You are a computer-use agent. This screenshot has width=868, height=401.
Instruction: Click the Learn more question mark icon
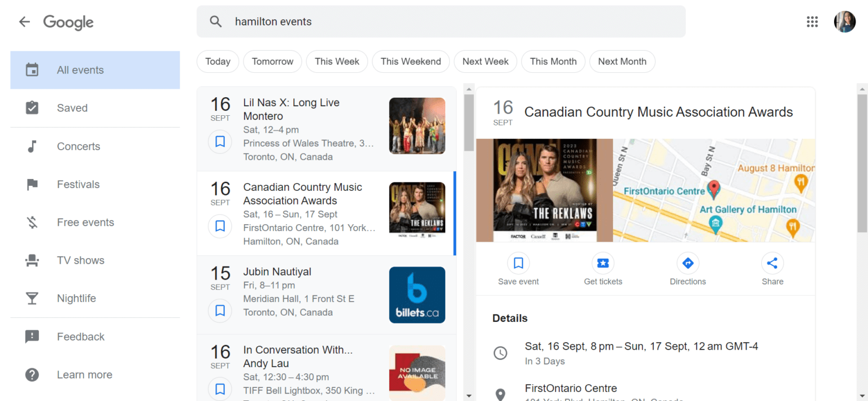click(x=32, y=374)
